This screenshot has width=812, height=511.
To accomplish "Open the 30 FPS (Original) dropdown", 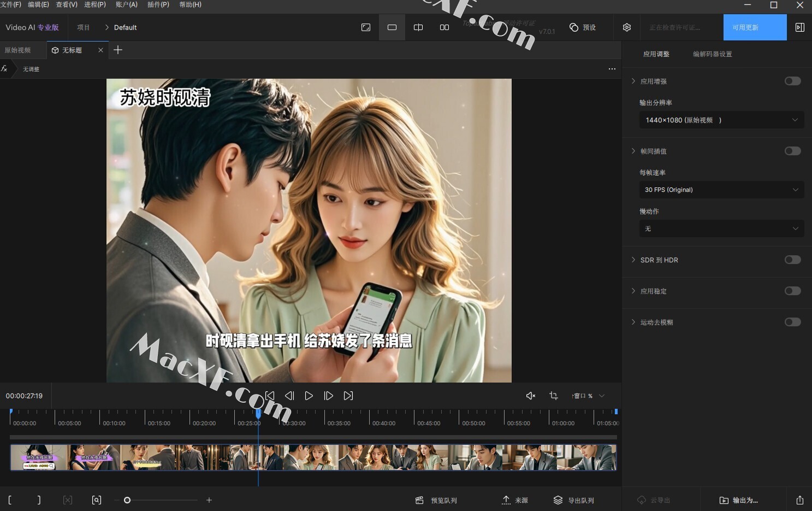I will 721,190.
